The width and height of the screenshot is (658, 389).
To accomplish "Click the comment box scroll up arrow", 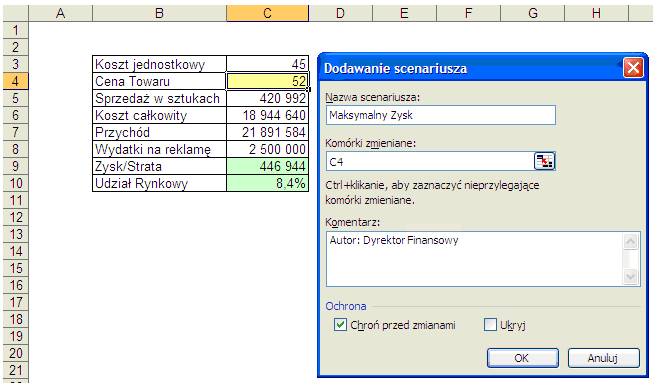I will click(631, 241).
